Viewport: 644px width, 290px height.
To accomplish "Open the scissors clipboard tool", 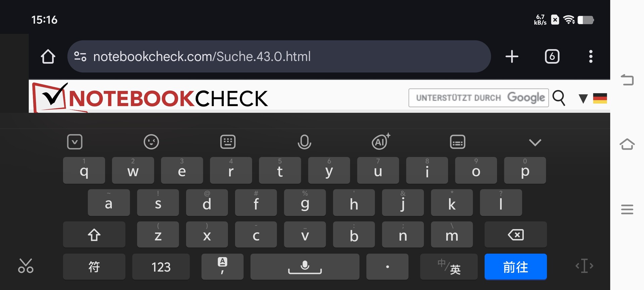I will [25, 265].
